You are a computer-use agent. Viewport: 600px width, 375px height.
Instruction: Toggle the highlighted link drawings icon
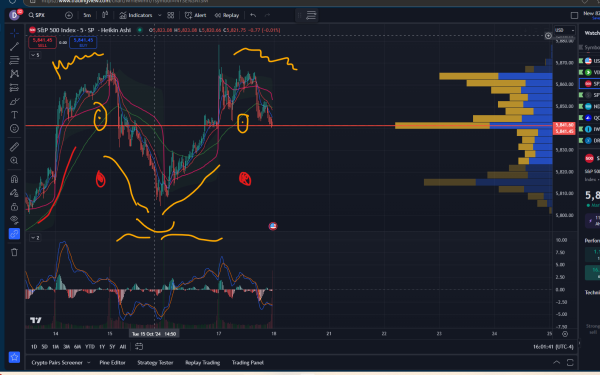pos(14,234)
